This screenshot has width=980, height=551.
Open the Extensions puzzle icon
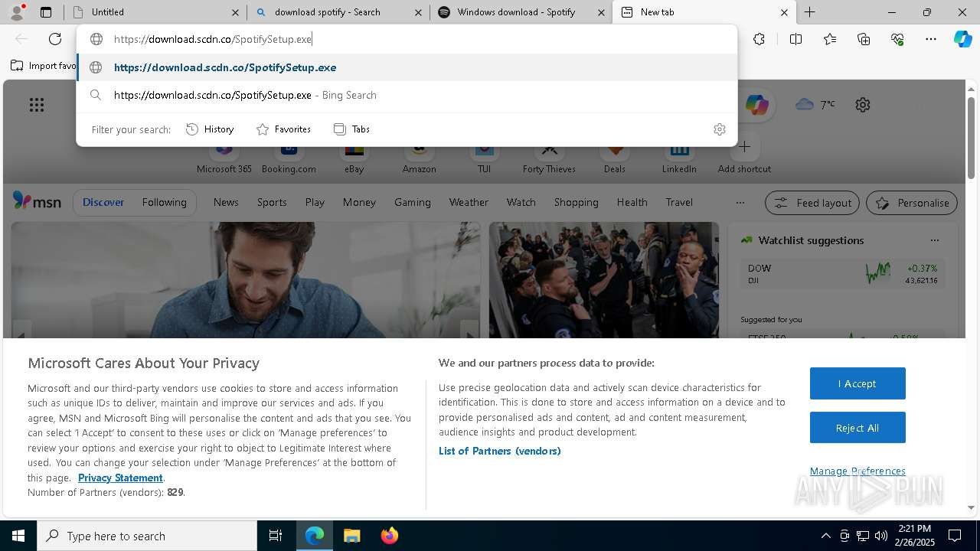759,39
